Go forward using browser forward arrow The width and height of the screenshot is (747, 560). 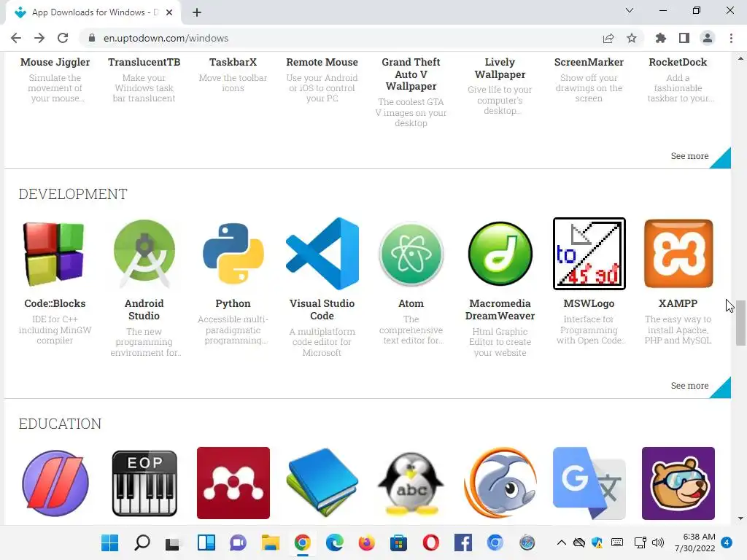[x=39, y=38]
